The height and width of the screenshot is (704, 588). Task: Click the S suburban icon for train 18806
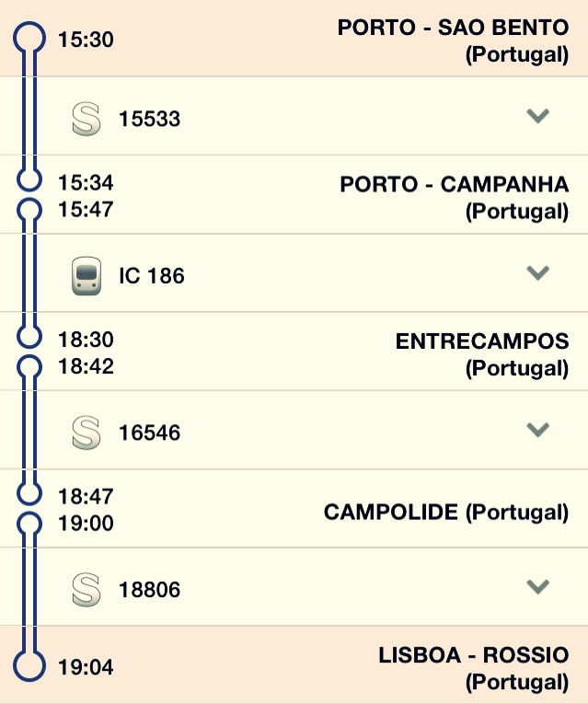point(86,590)
